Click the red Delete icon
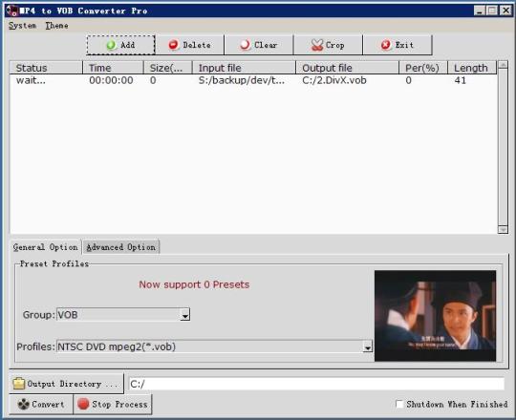Viewport: 516px width, 420px height. [x=173, y=45]
